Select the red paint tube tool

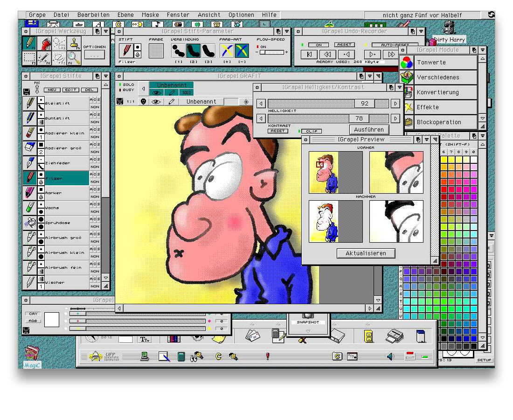click(x=44, y=43)
